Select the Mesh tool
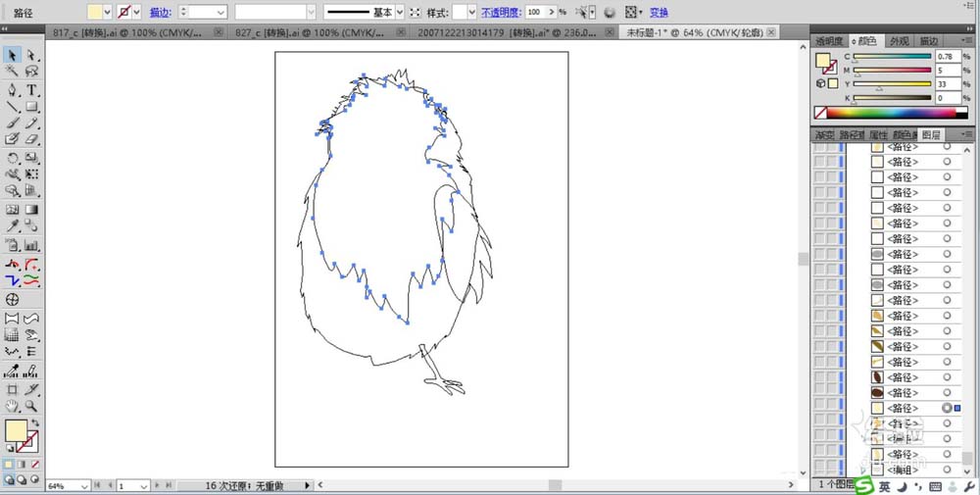The height and width of the screenshot is (495, 980). (12, 210)
